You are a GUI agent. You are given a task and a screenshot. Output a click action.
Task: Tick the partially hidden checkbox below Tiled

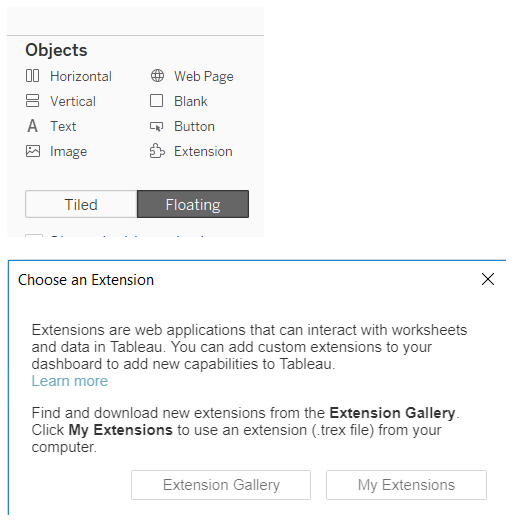click(34, 236)
